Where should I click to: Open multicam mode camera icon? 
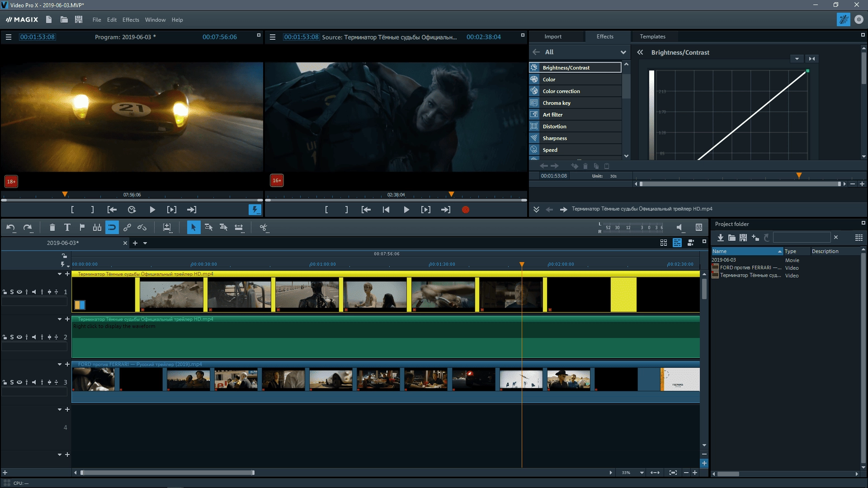pos(690,243)
